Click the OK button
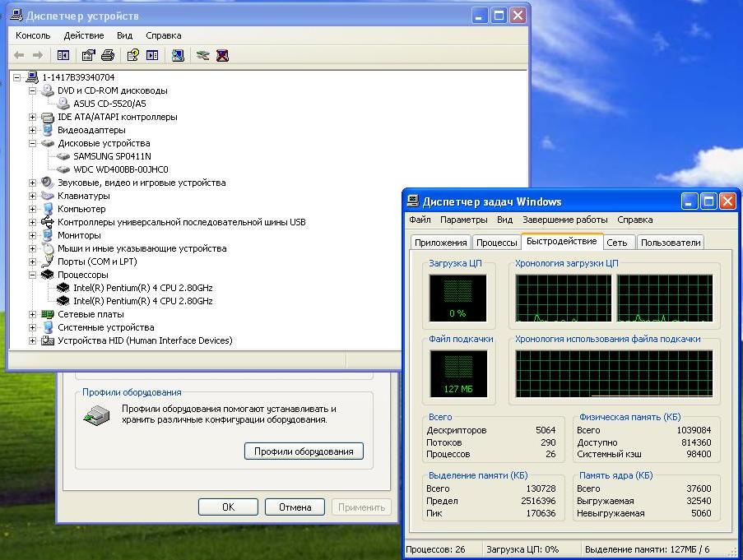The width and height of the screenshot is (743, 560). coord(229,507)
